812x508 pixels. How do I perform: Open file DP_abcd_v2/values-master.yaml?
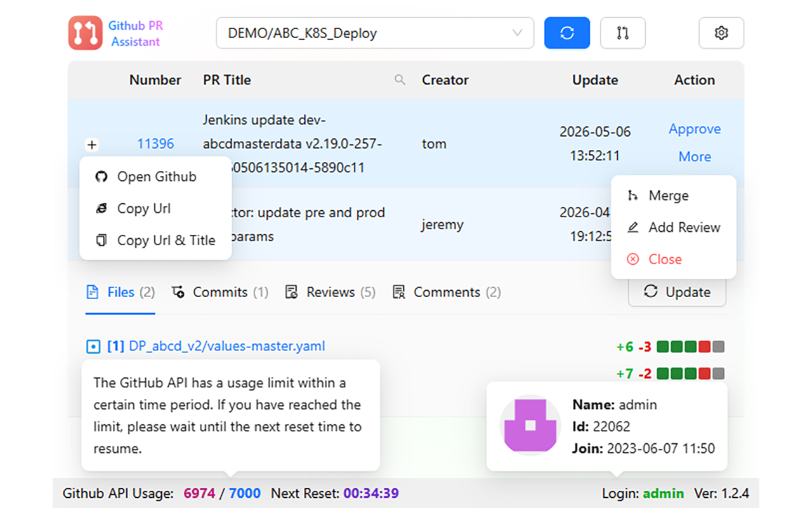coord(227,346)
